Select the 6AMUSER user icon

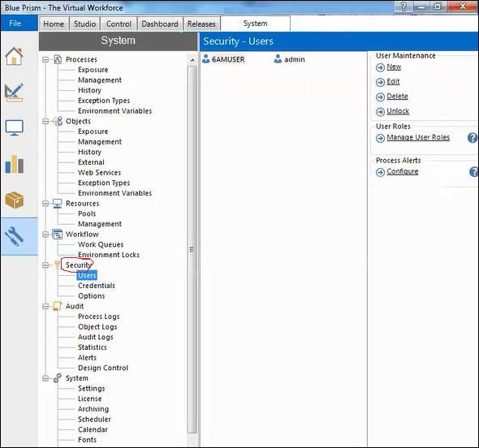[206, 59]
